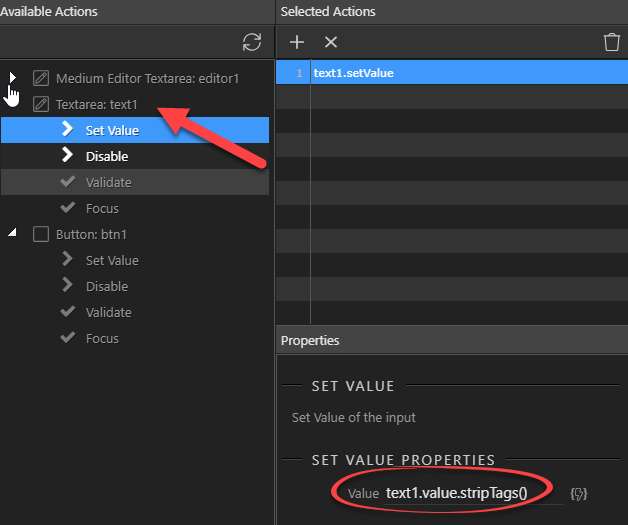
Task: Click the Medium Editor Textarea edit icon
Action: pyautogui.click(x=41, y=78)
